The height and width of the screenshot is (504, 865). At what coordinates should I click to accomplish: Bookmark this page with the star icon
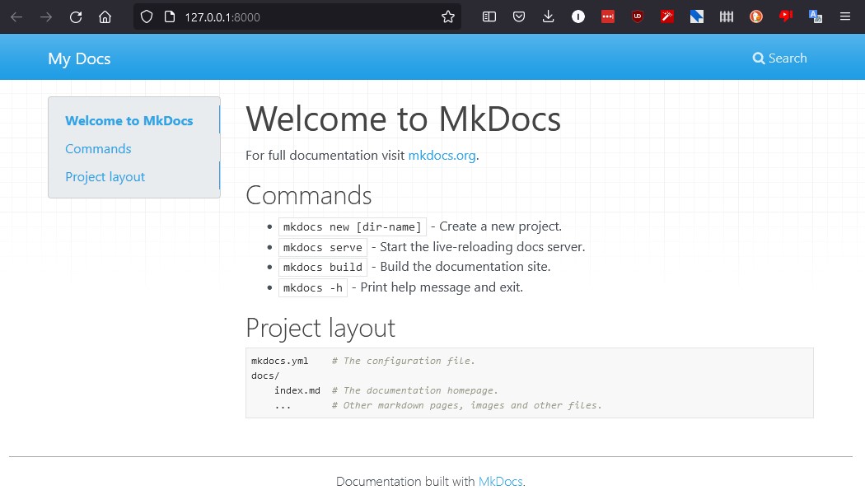click(x=448, y=16)
